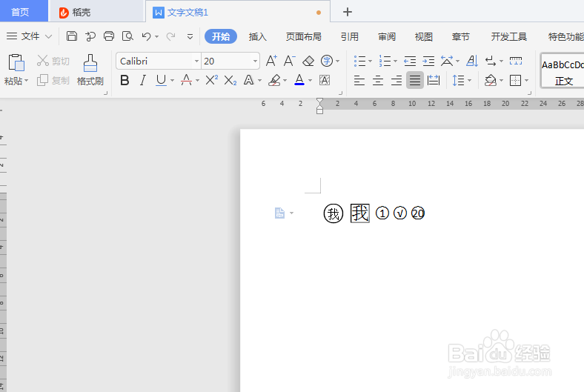
Task: Apply superscript X² formatting
Action: (211, 80)
